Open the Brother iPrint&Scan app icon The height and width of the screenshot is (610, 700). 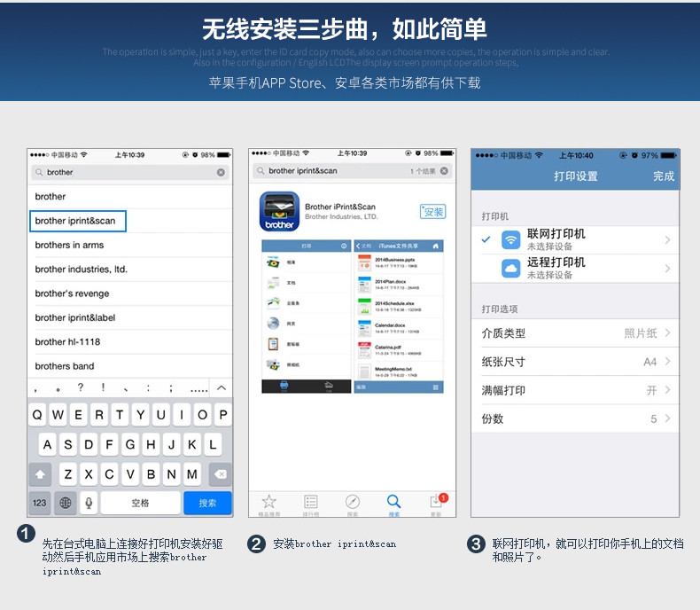pyautogui.click(x=279, y=211)
